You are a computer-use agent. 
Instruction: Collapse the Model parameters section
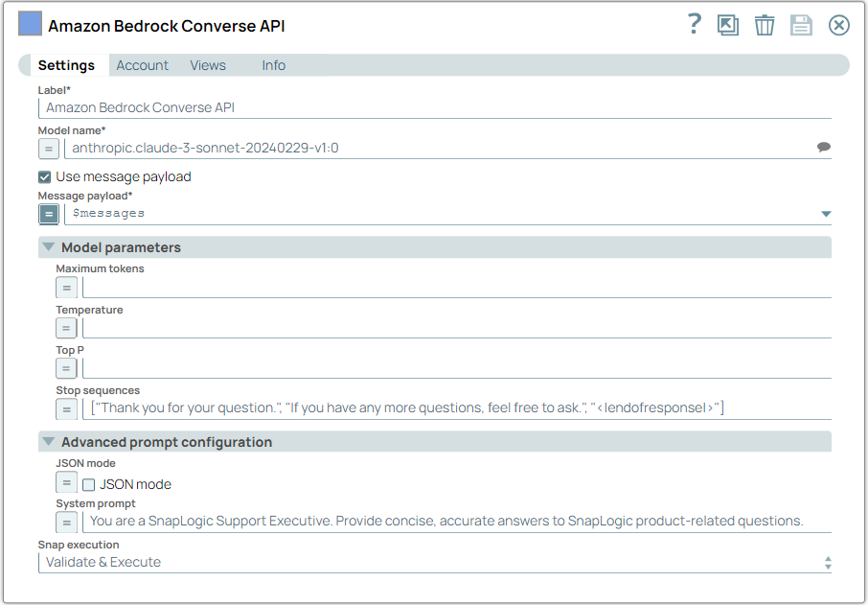coord(48,246)
